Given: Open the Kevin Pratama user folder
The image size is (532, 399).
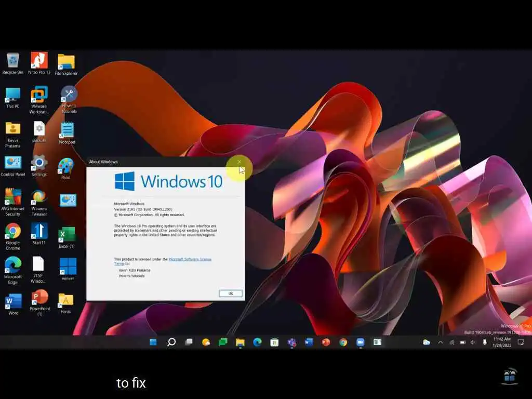Looking at the screenshot, I should point(13,135).
